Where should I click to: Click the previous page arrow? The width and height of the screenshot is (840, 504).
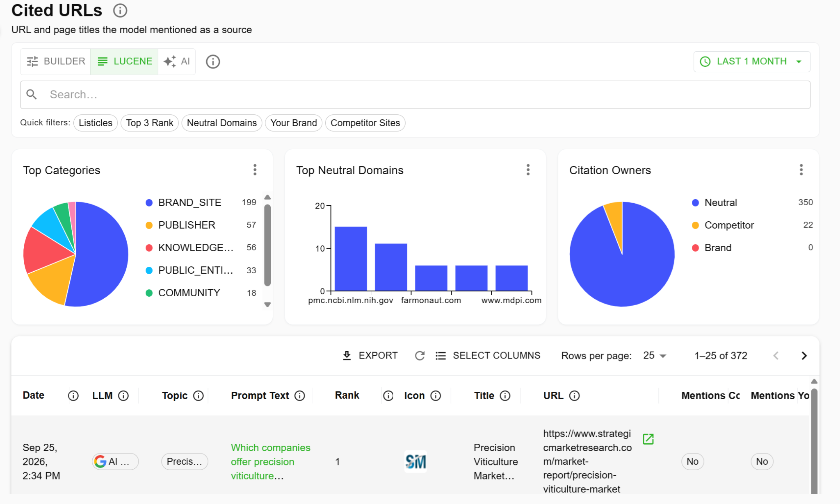tap(776, 356)
